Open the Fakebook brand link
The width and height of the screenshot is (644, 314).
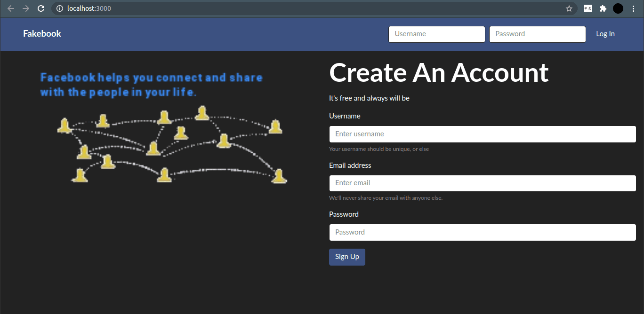[42, 34]
